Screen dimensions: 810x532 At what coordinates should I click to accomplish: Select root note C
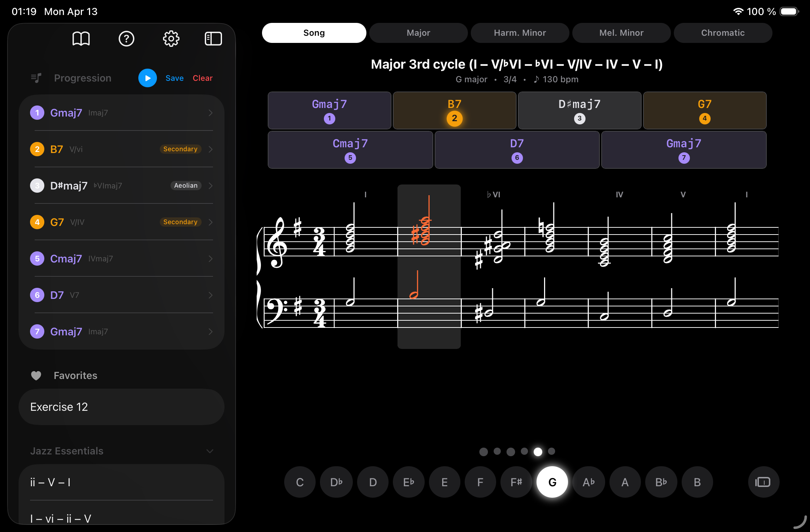click(x=300, y=482)
